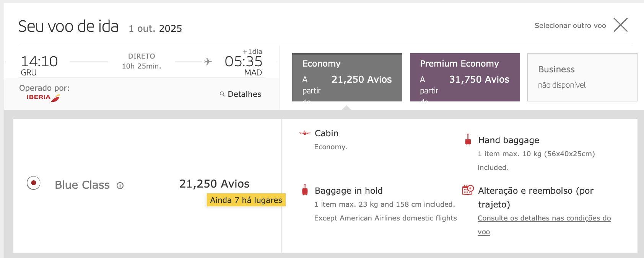644x258 pixels.
Task: Click the Ainda 7 há lugares badge
Action: click(x=246, y=200)
